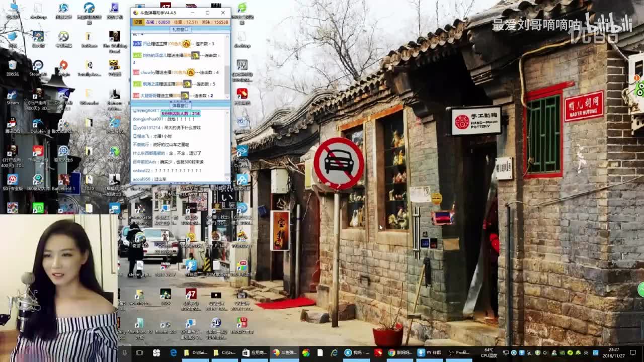Click the 5分钟活跃人数：216 label

coord(181,114)
